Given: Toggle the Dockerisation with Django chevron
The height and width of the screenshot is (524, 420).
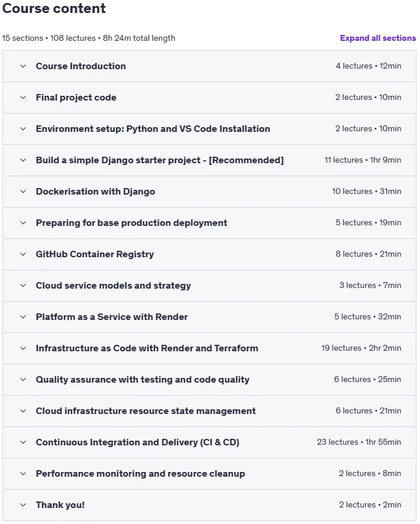Looking at the screenshot, I should [23, 192].
